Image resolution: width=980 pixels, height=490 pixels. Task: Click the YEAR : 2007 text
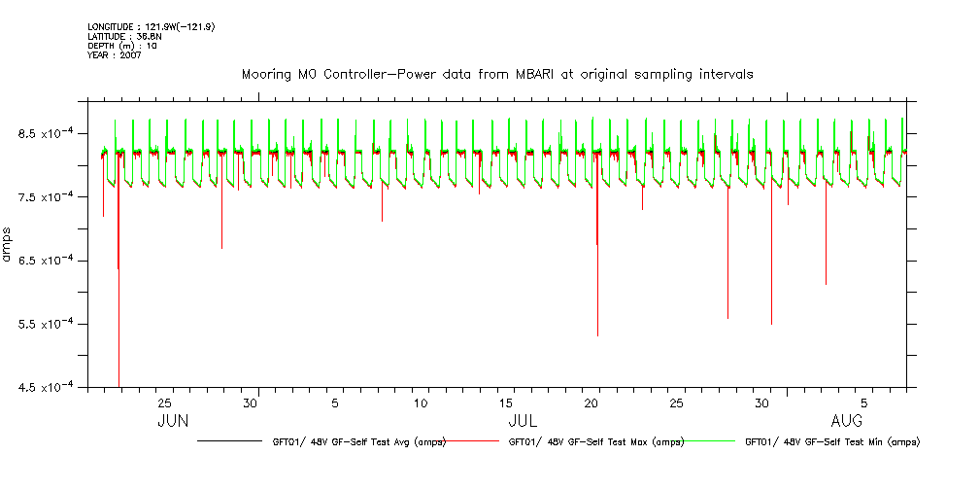(x=115, y=55)
